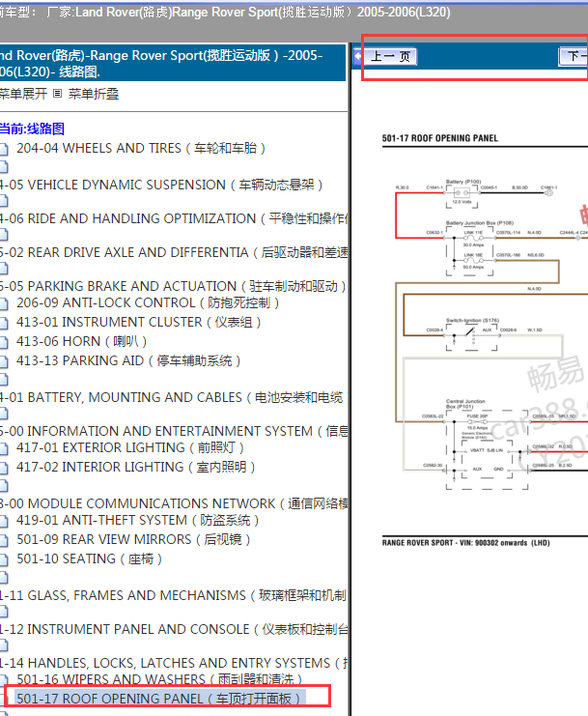Collapse the menu with 菜单折叠
This screenshot has height=716, width=588.
(x=94, y=94)
